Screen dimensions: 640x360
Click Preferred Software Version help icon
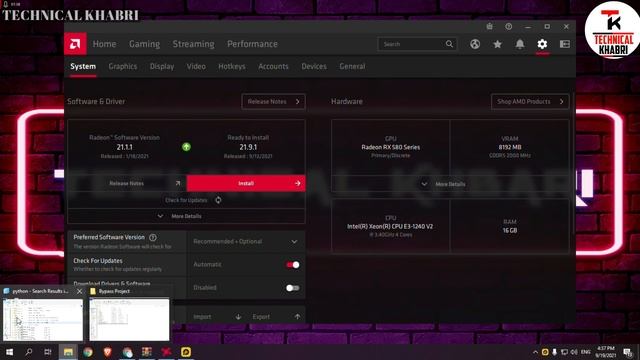(153, 237)
